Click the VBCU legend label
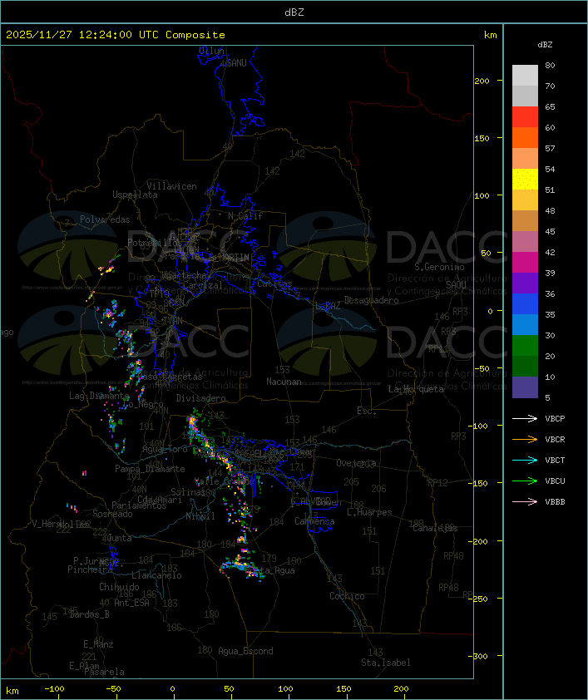This screenshot has width=588, height=700. tap(555, 481)
